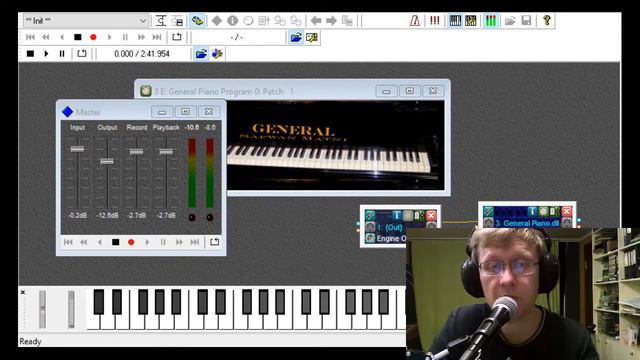Click the red record button in the Master window
Image resolution: width=640 pixels, height=360 pixels.
[131, 242]
